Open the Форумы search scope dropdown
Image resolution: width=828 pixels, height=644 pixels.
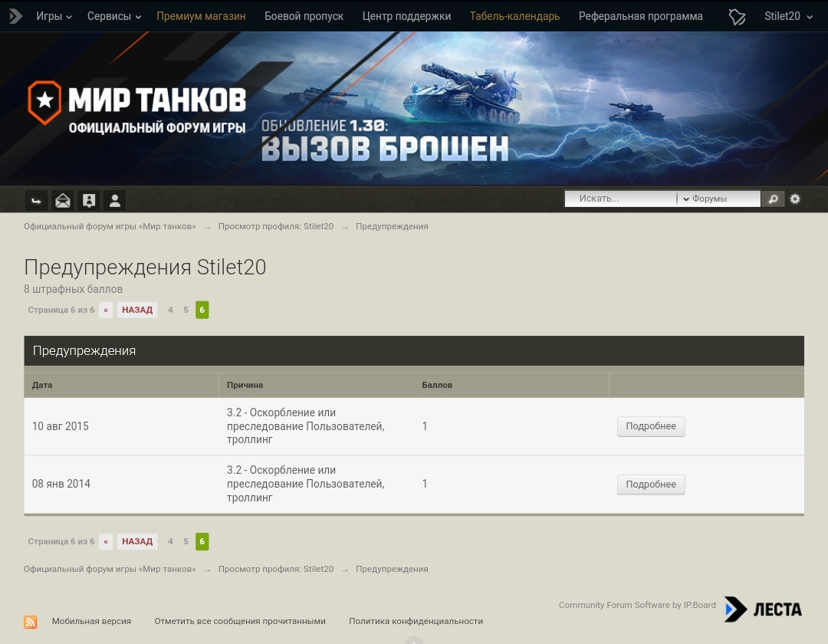(719, 199)
